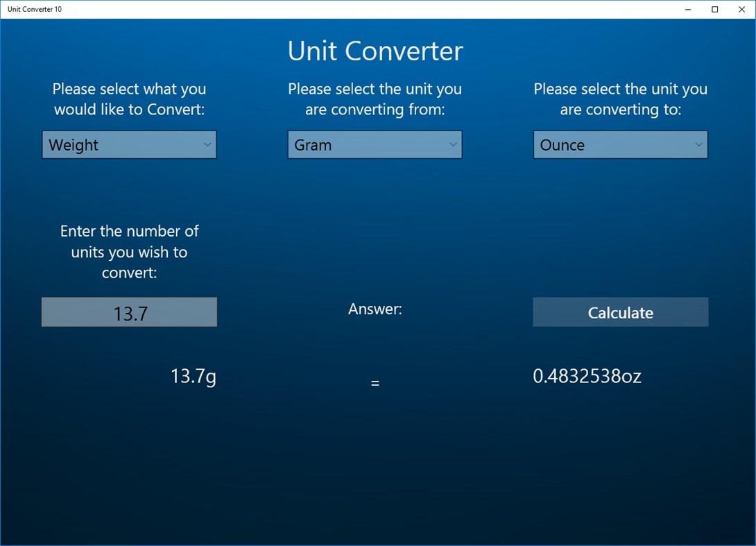Click the Unit Converter title heading
The image size is (756, 546).
375,51
